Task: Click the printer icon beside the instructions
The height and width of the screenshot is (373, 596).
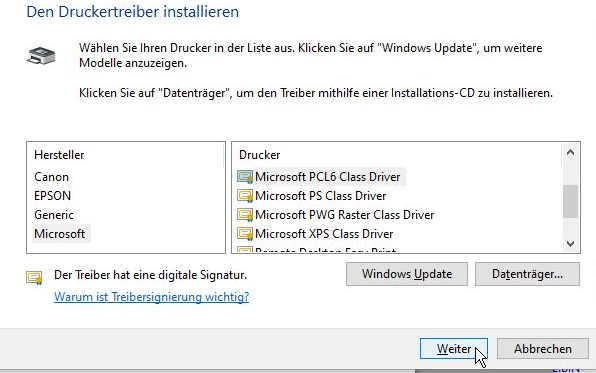Action: tap(41, 56)
